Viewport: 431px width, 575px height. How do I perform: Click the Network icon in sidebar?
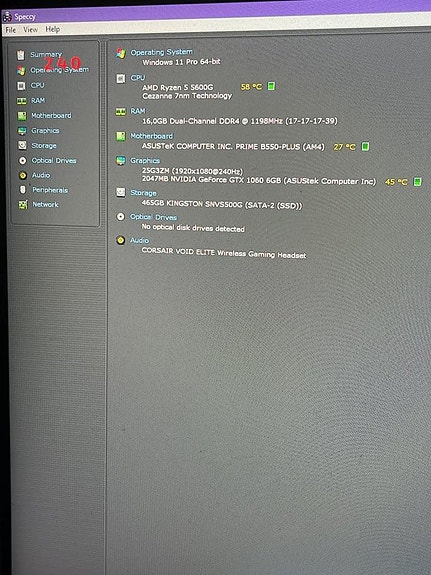[x=23, y=205]
